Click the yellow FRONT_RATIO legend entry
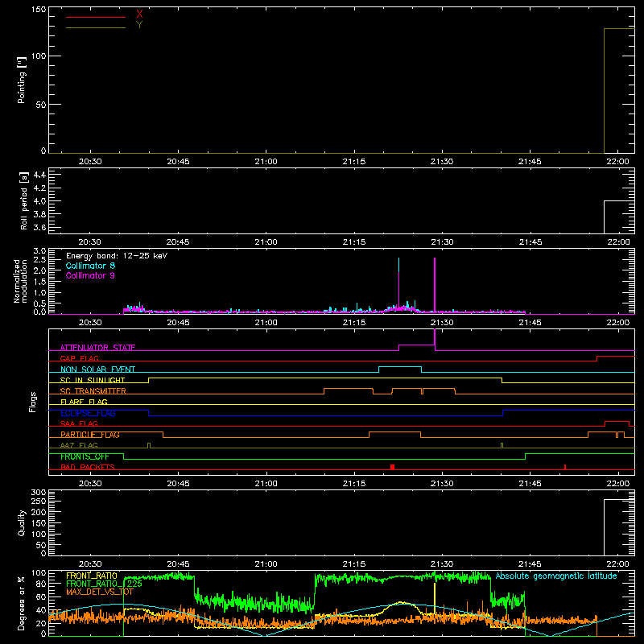The height and width of the screenshot is (644, 644). point(92,576)
